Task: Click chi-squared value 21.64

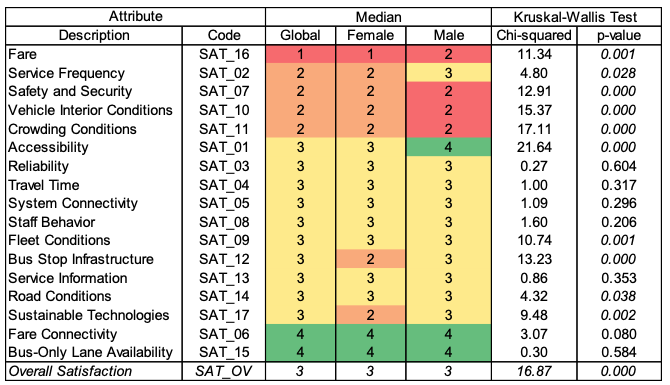Action: (x=534, y=147)
